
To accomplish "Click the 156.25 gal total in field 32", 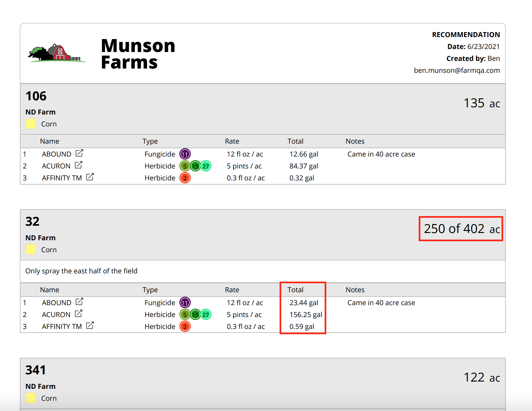I will (306, 315).
